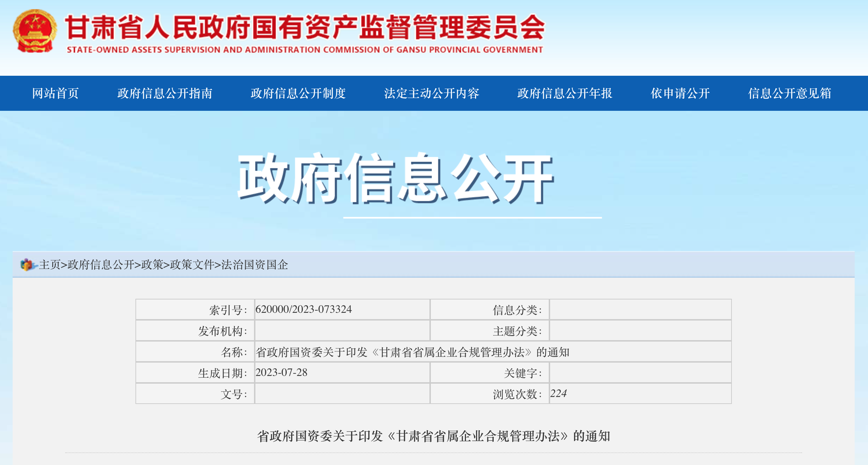This screenshot has width=868, height=465.
Task: Open the 信息公开意见箱 menu item
Action: [x=789, y=93]
